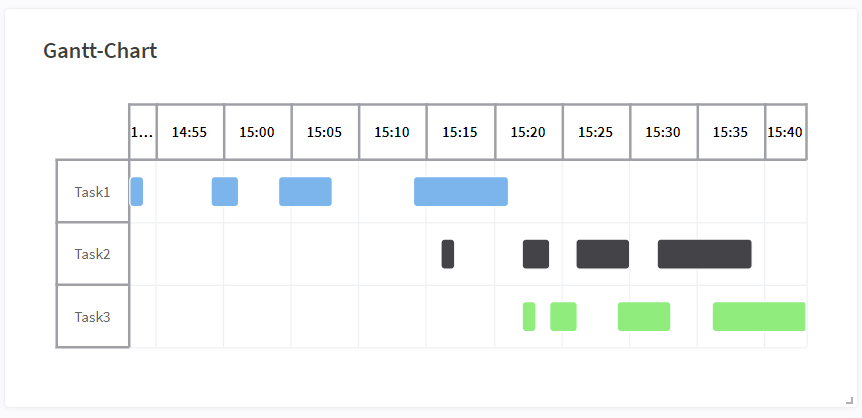Click the green Task3 bar extending past 15:40
This screenshot has height=418, width=862.
759,317
